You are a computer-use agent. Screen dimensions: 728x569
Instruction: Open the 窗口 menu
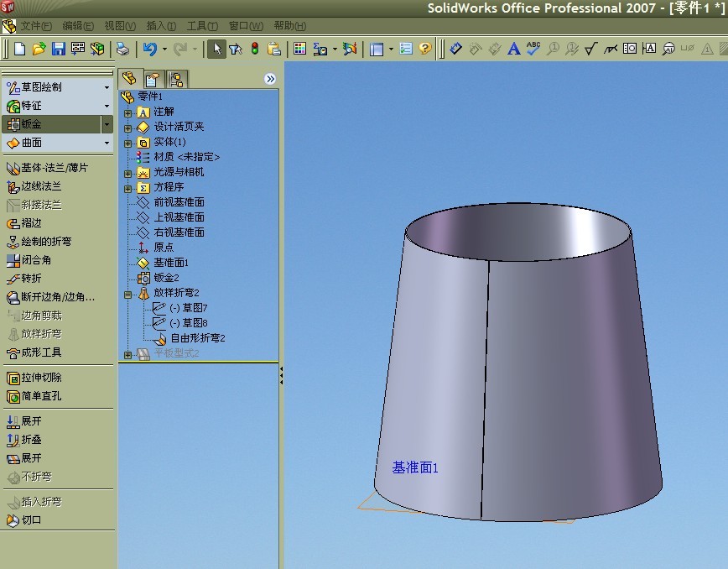[x=246, y=26]
